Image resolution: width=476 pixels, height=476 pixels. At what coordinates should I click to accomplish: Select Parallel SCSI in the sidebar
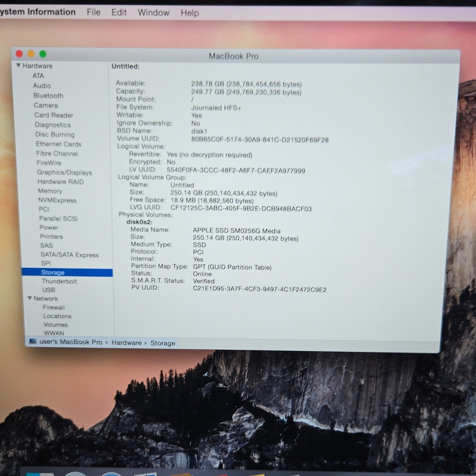(x=58, y=219)
